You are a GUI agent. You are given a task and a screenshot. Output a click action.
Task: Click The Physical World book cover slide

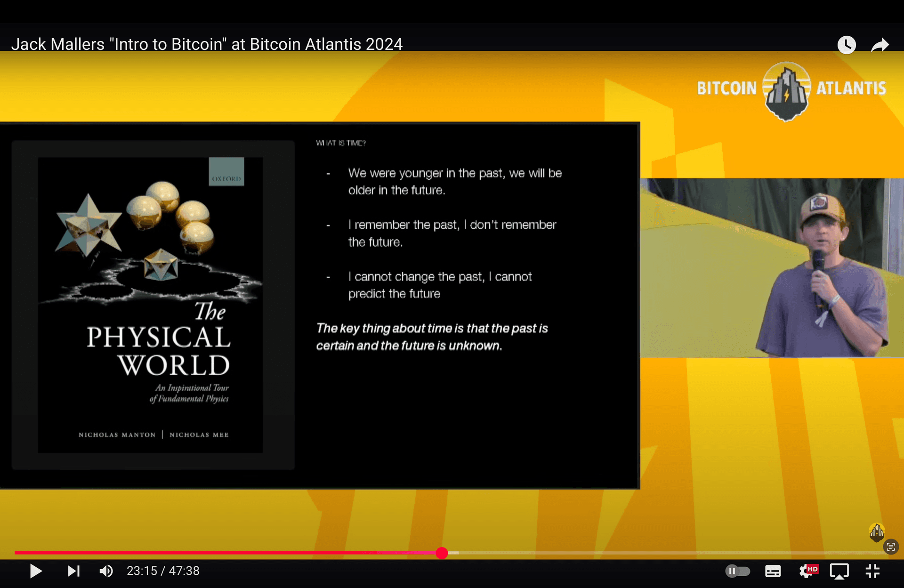coord(151,305)
